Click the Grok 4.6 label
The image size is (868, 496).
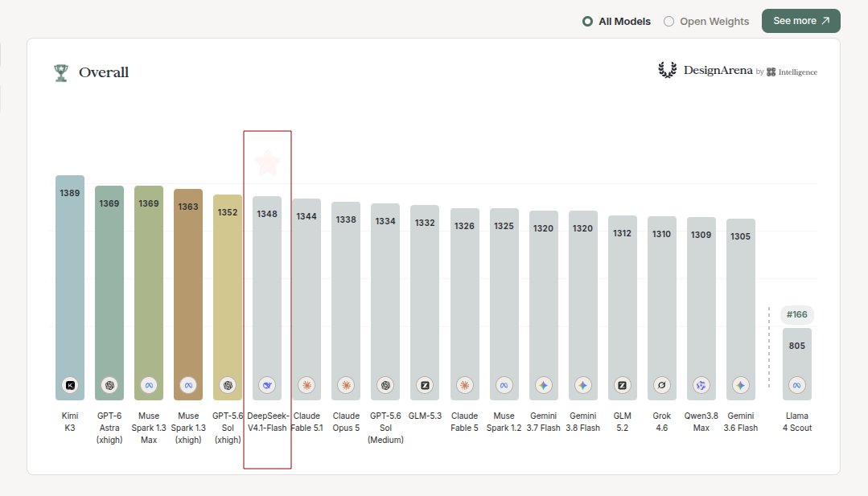pos(661,422)
